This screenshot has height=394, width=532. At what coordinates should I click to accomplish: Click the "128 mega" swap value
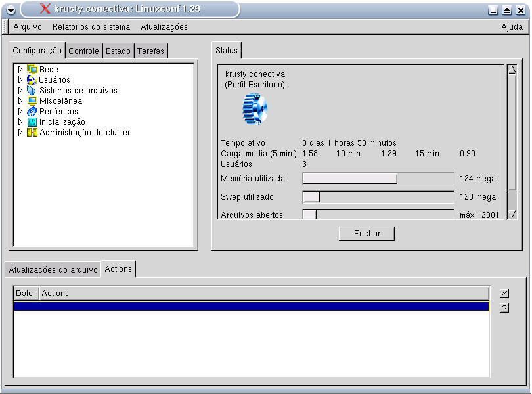(477, 197)
